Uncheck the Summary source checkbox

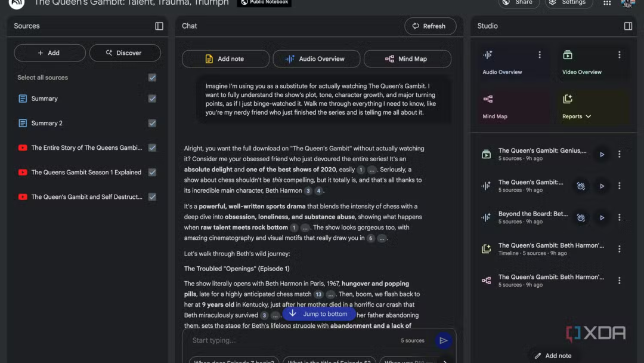pyautogui.click(x=152, y=99)
